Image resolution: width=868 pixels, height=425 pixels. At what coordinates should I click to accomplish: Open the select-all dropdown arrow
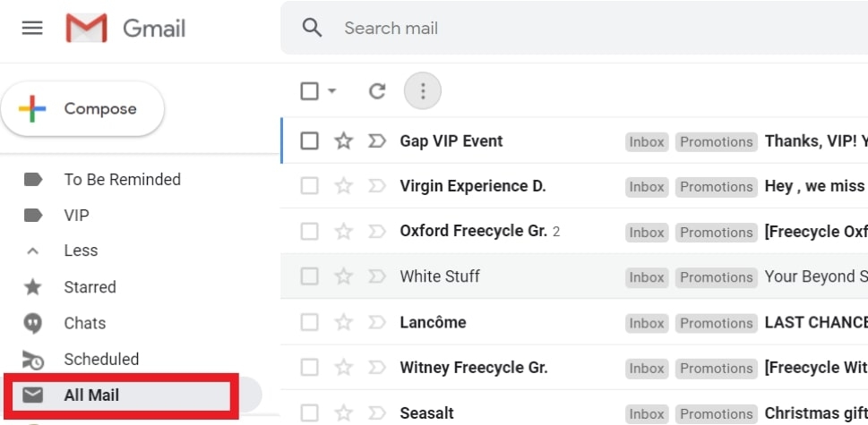[331, 91]
